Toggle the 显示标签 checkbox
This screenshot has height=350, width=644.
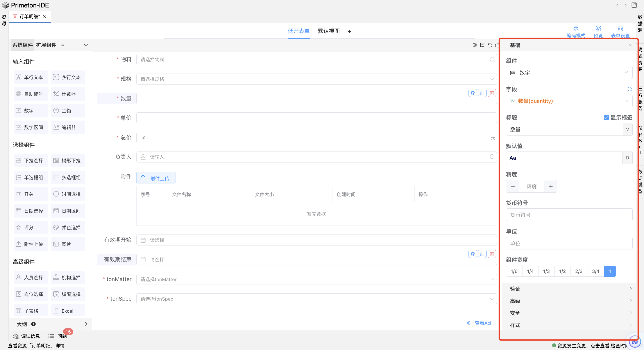pyautogui.click(x=606, y=118)
